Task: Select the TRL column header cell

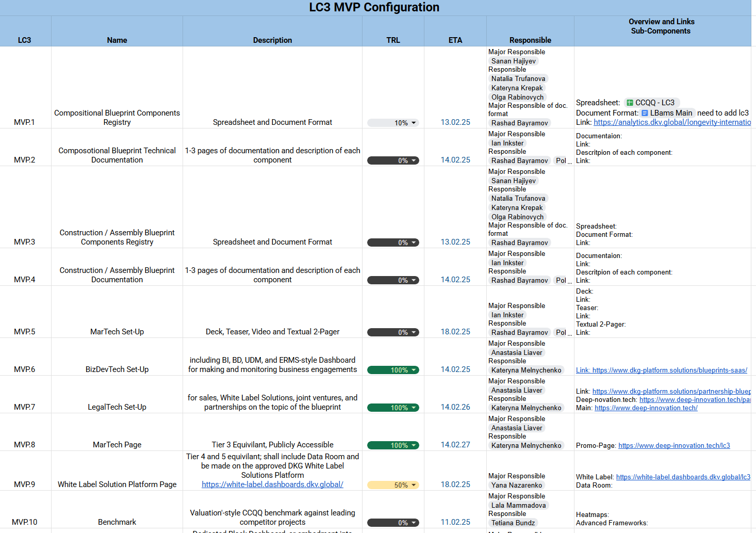Action: click(x=393, y=40)
